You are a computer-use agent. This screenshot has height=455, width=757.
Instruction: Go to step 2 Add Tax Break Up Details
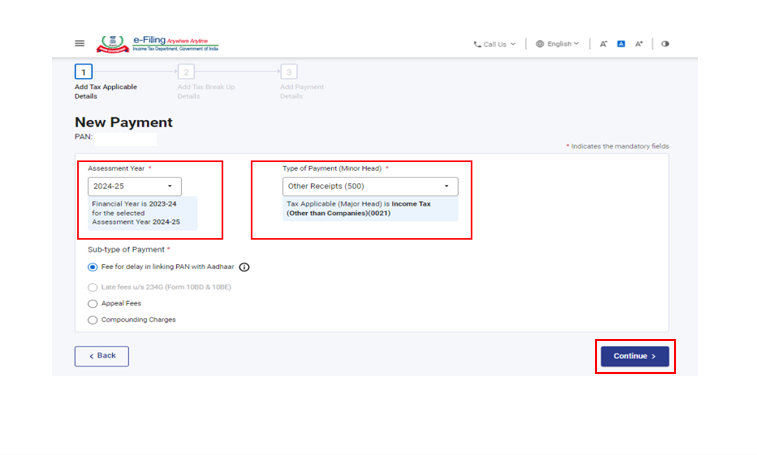pyautogui.click(x=186, y=72)
